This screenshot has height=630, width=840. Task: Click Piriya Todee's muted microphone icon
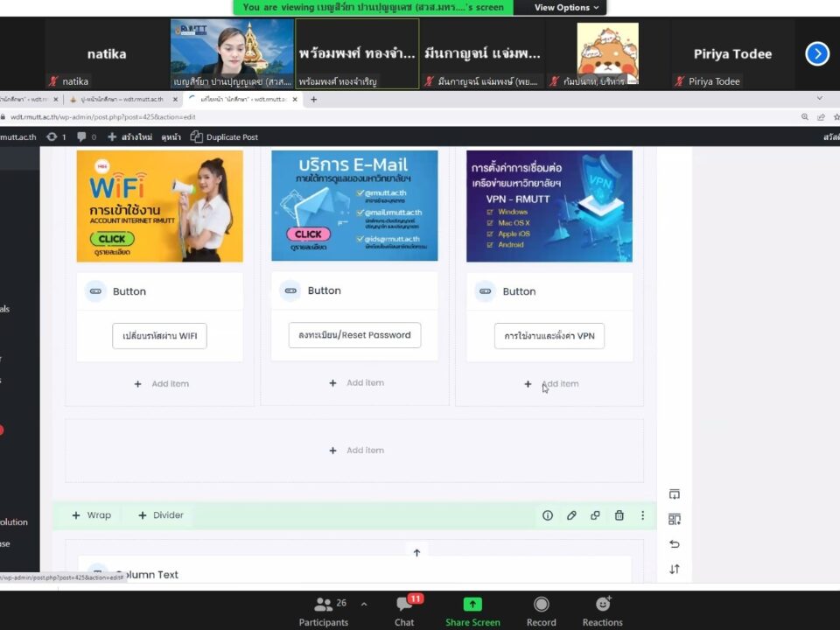679,81
